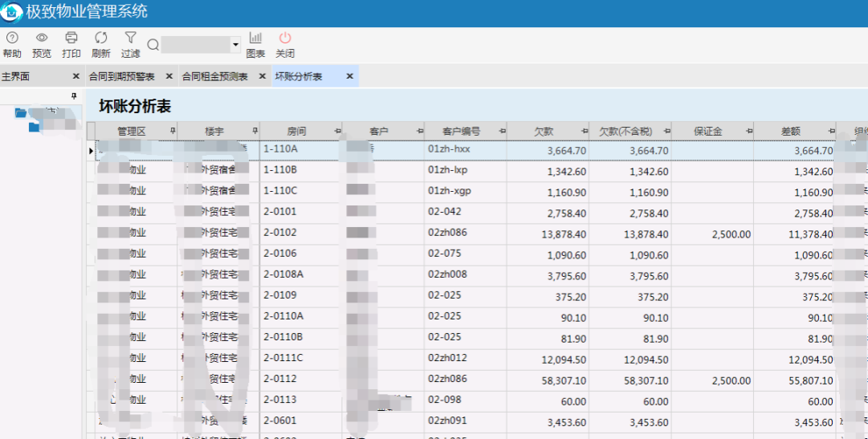Open the 图表 chart icon
This screenshot has height=439, width=868.
click(255, 38)
